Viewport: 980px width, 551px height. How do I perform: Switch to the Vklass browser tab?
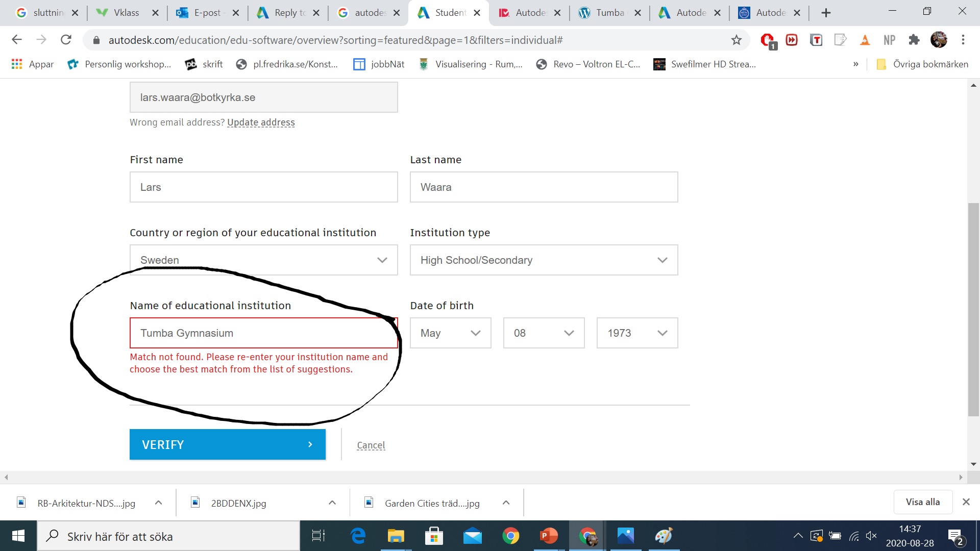point(126,13)
